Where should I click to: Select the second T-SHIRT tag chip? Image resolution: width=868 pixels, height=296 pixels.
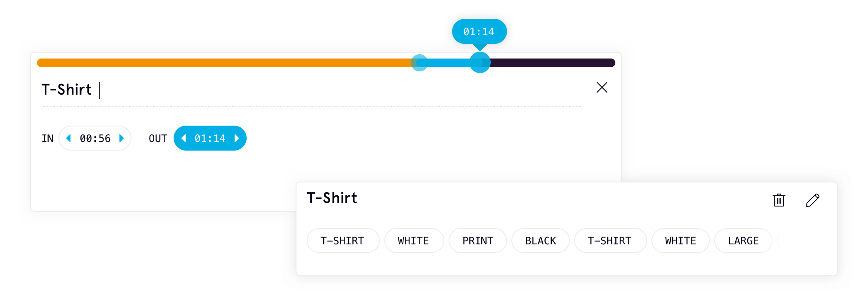point(610,240)
